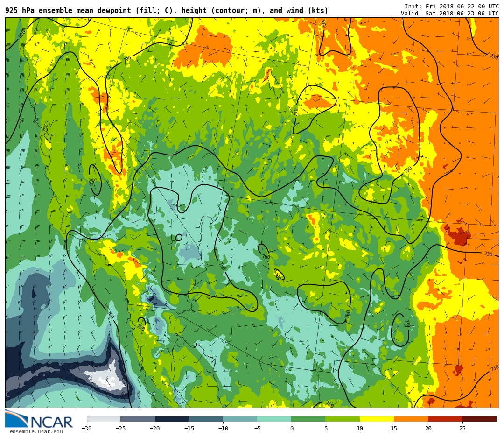Open the ensemble.ucar.edu link text

[36, 431]
